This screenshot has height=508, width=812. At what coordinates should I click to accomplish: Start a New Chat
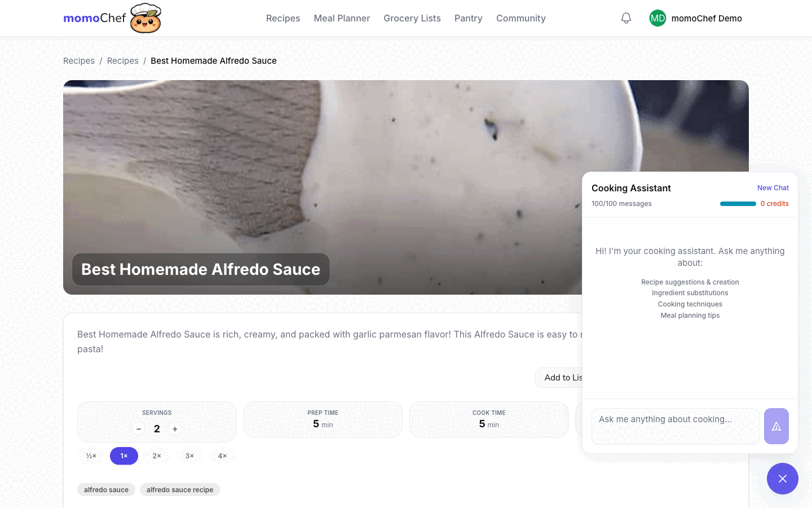pyautogui.click(x=773, y=188)
